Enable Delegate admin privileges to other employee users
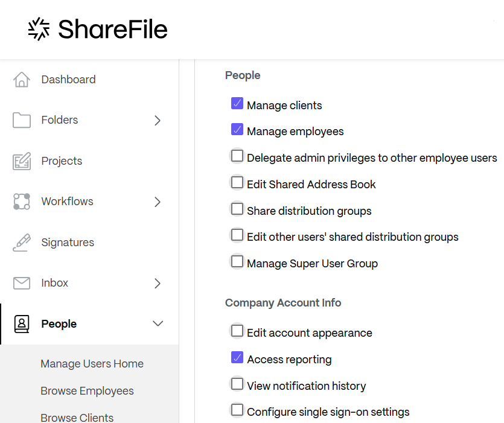Screen dimensions: 504x423 [x=237, y=156]
